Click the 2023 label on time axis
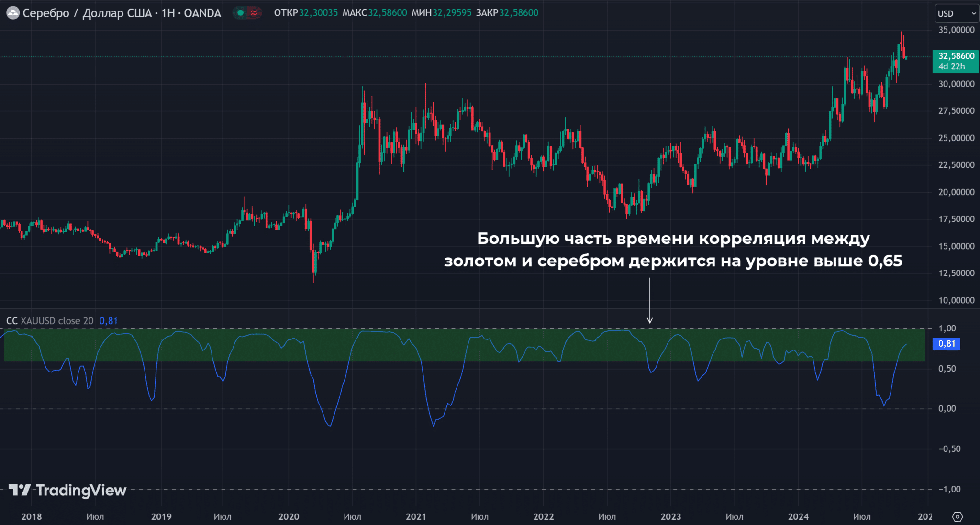Screen dimensions: 980x525 pyautogui.click(x=670, y=516)
